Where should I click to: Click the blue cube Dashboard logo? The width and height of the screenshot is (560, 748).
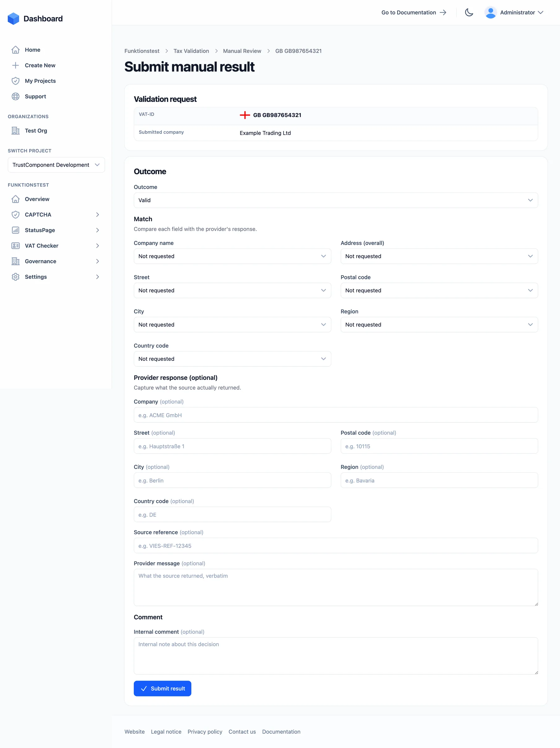(13, 19)
